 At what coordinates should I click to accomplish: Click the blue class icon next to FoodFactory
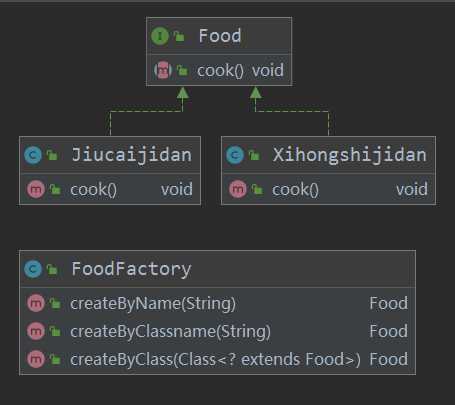pyautogui.click(x=33, y=269)
